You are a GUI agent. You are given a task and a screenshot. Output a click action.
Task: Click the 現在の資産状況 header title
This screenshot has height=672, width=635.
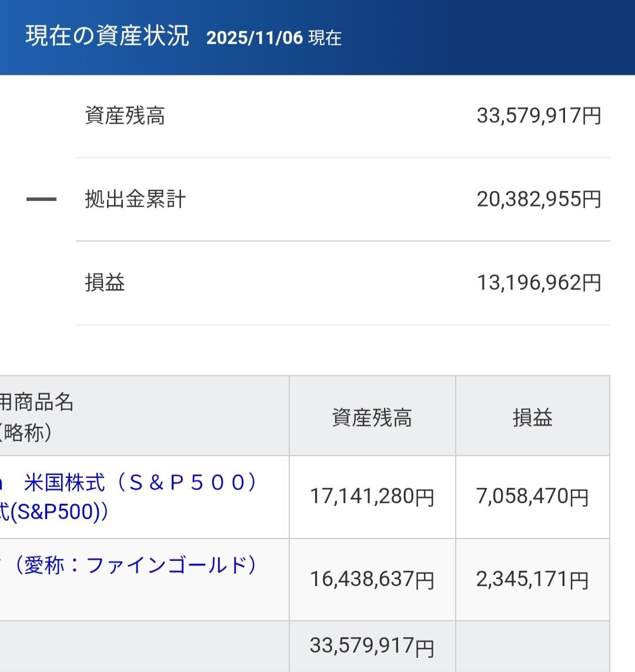coord(107,36)
